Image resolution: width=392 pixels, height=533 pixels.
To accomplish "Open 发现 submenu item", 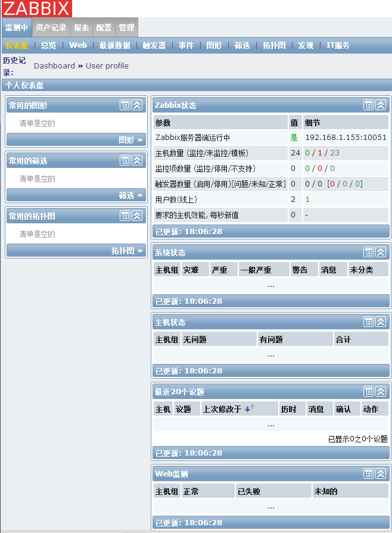I will [x=306, y=45].
